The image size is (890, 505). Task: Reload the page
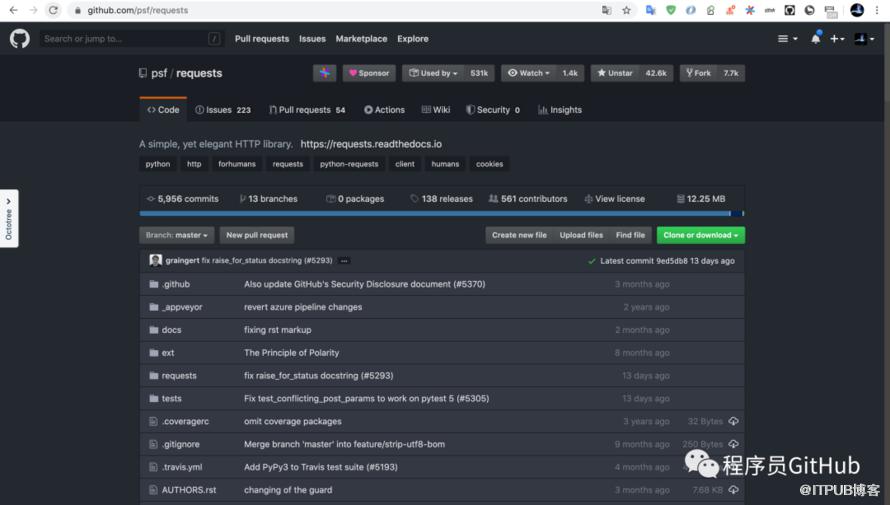coord(53,10)
